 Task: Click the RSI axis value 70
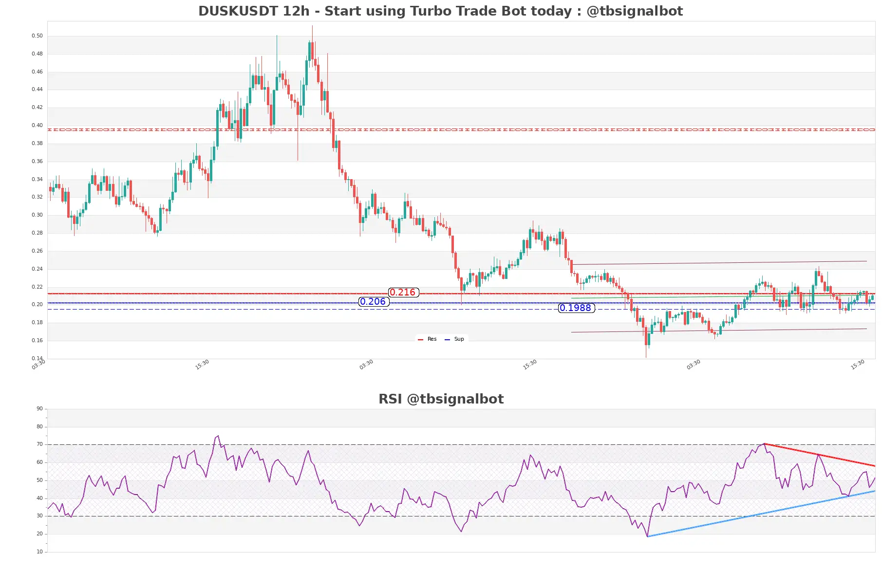(x=39, y=444)
